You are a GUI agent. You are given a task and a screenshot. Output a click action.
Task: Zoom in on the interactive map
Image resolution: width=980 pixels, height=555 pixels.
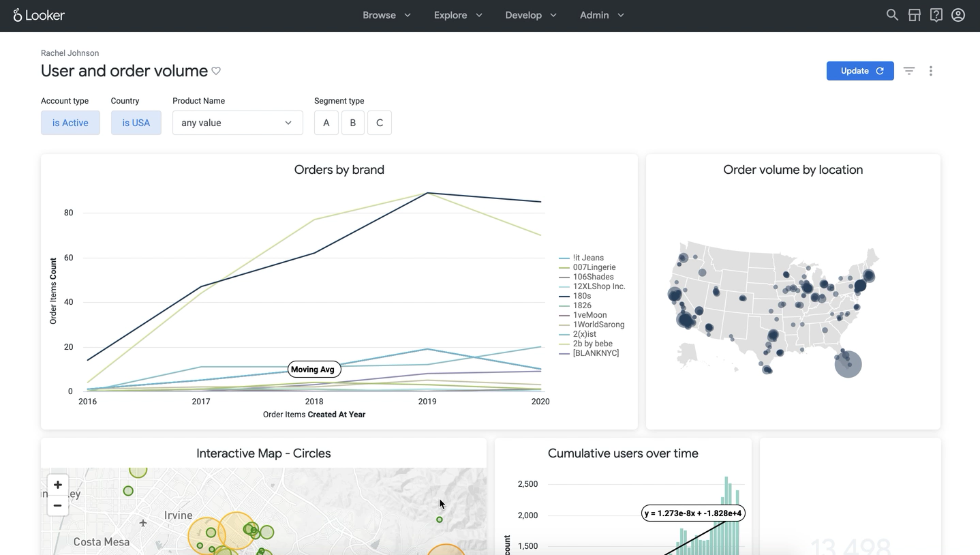click(58, 485)
